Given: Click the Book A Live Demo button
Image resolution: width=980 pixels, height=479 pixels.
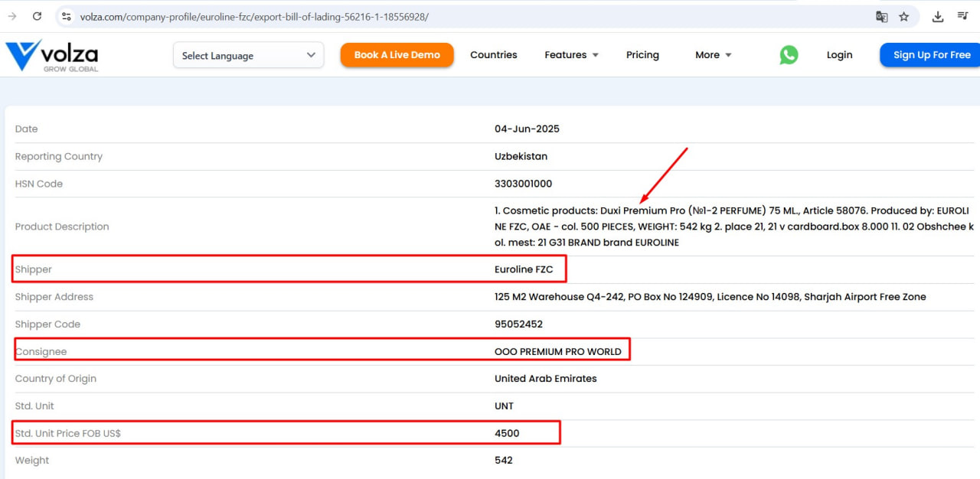Looking at the screenshot, I should click(397, 55).
